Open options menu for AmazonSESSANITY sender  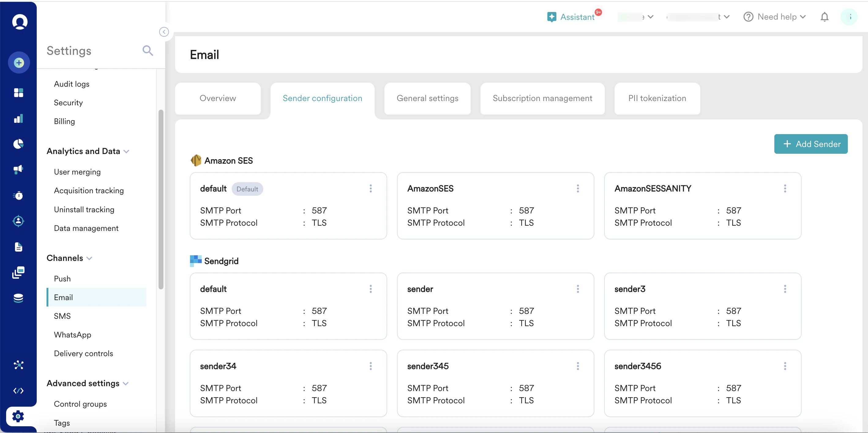[785, 189]
